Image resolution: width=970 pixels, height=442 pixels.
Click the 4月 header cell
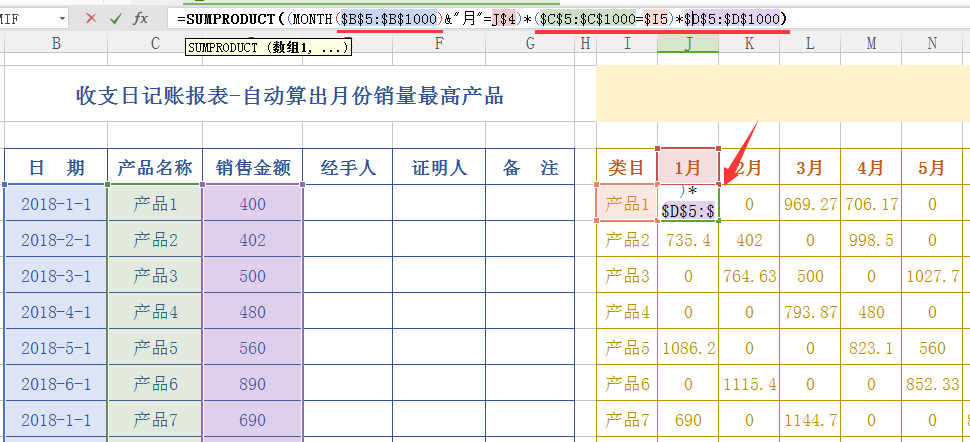tap(871, 167)
